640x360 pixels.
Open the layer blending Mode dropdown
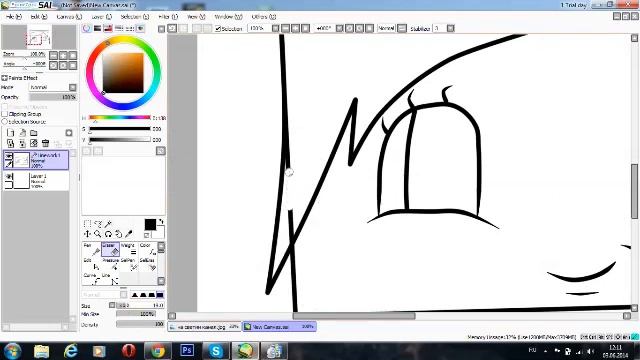[x=73, y=87]
